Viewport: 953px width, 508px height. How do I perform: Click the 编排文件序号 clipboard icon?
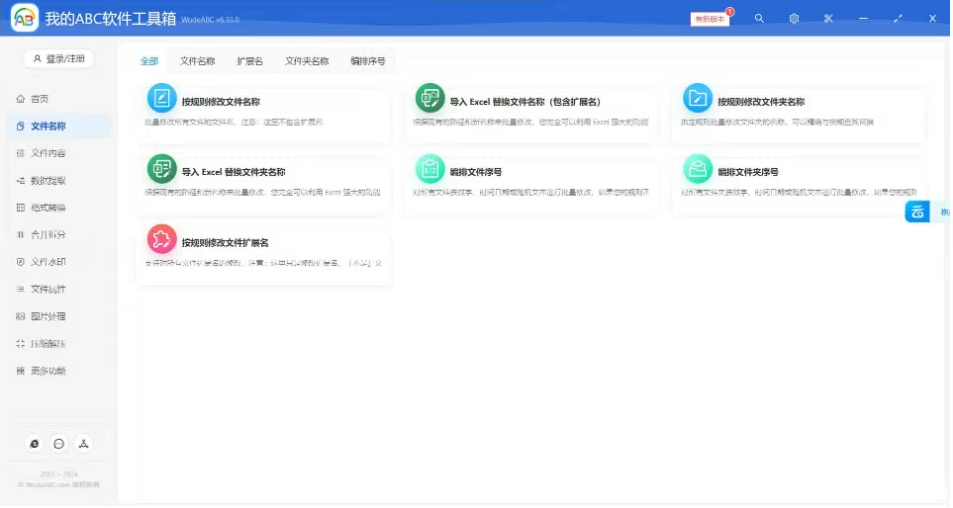(429, 169)
